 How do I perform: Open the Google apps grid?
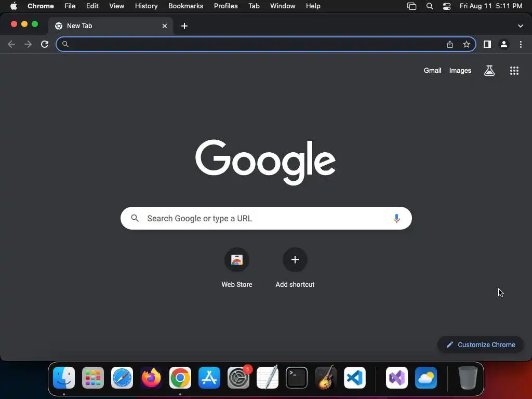(x=514, y=71)
